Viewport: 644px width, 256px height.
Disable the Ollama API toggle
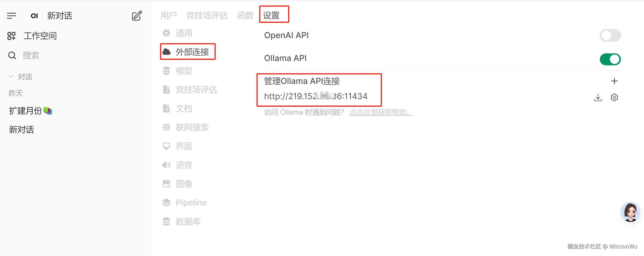[610, 59]
